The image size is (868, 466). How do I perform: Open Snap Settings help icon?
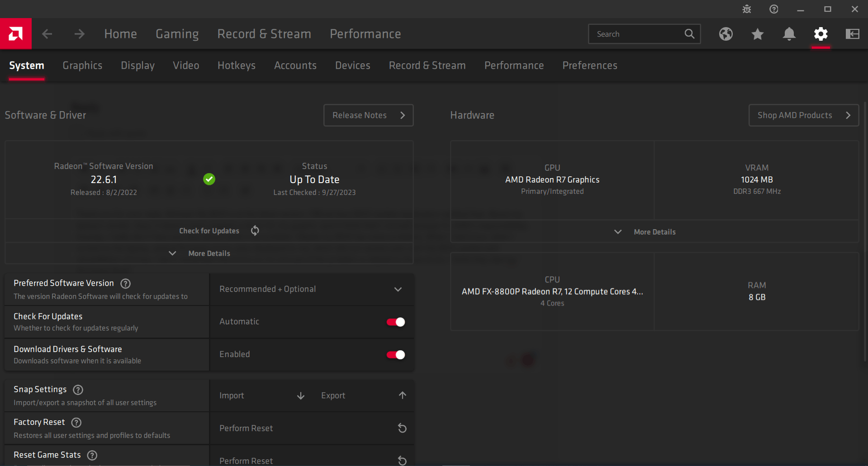78,390
